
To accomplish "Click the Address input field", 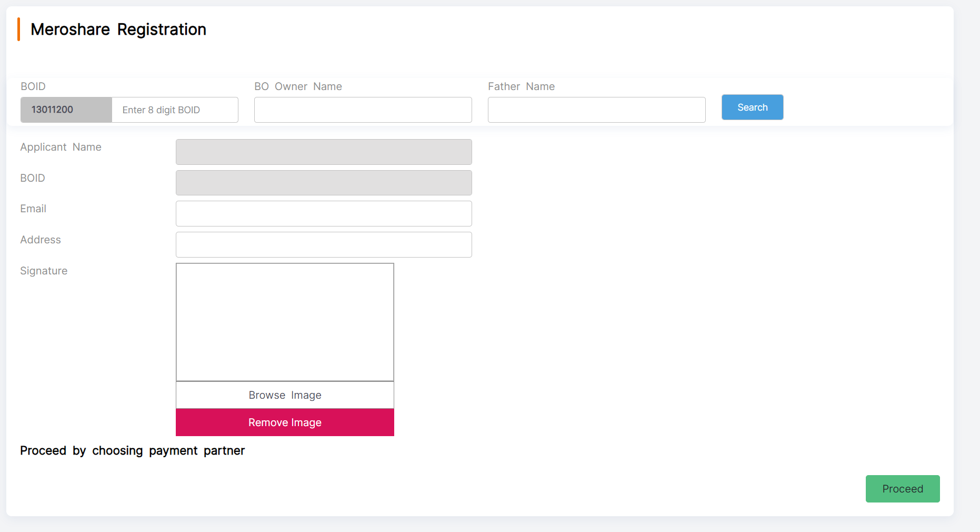I will pyautogui.click(x=324, y=245).
